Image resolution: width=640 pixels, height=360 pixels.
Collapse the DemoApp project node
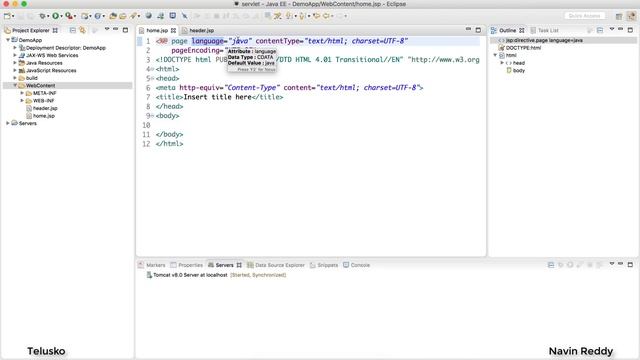[8, 40]
